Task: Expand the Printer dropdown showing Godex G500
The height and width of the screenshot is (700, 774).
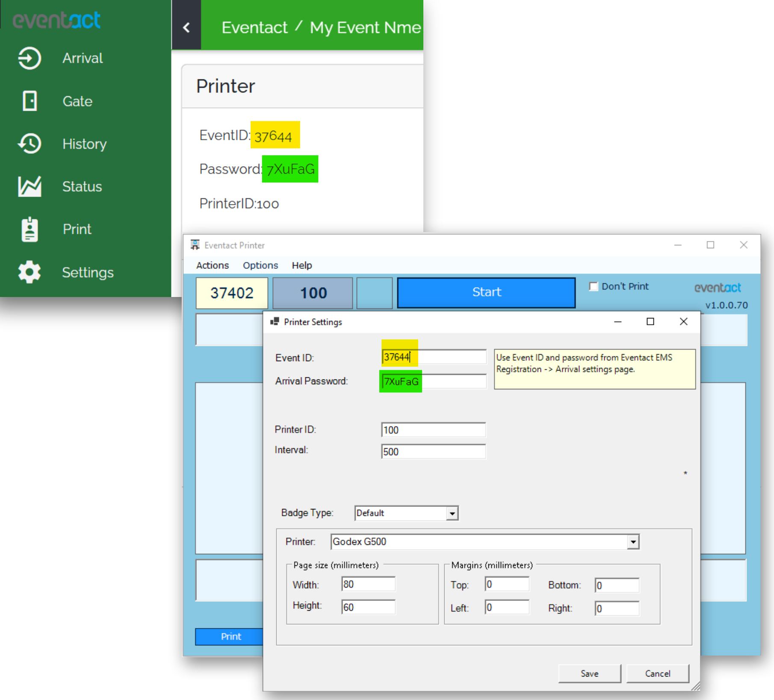Action: 633,541
